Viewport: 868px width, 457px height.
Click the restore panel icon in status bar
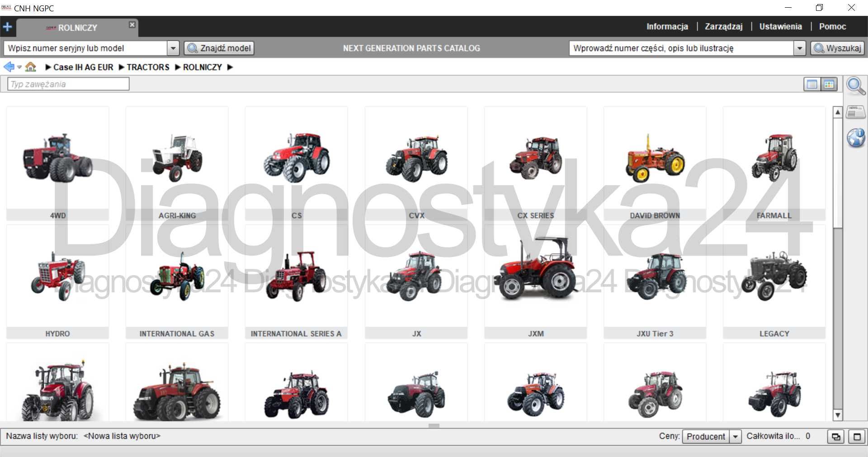836,437
